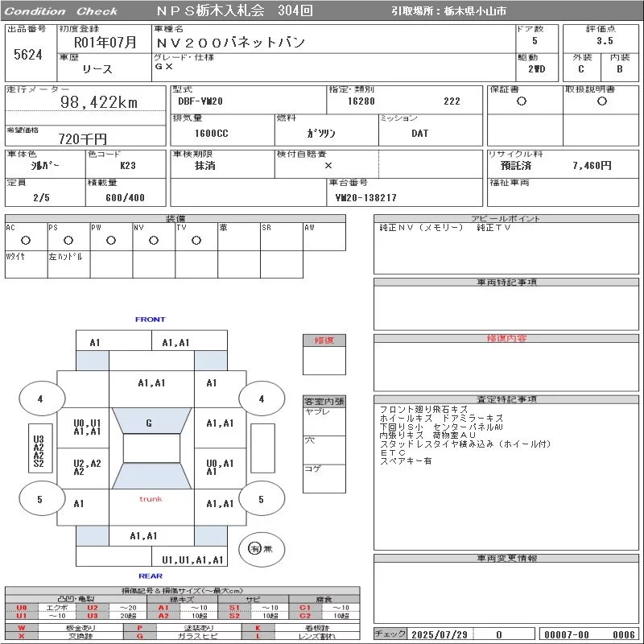Viewport: 644px width, 644px height.
Task: Select the note フロント廻り飛石キズ
Action: 424,410
